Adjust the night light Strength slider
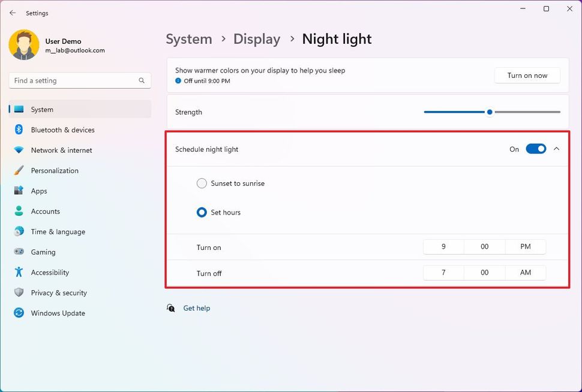 (490, 111)
